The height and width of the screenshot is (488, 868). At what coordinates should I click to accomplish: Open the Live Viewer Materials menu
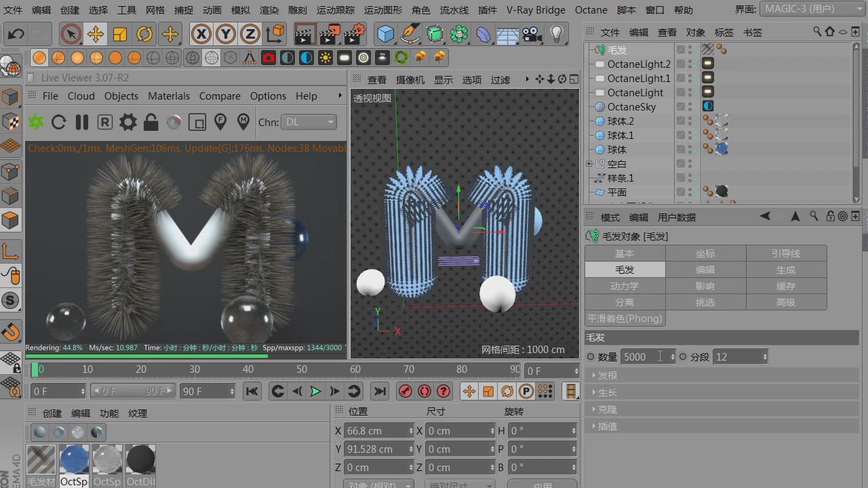click(169, 96)
